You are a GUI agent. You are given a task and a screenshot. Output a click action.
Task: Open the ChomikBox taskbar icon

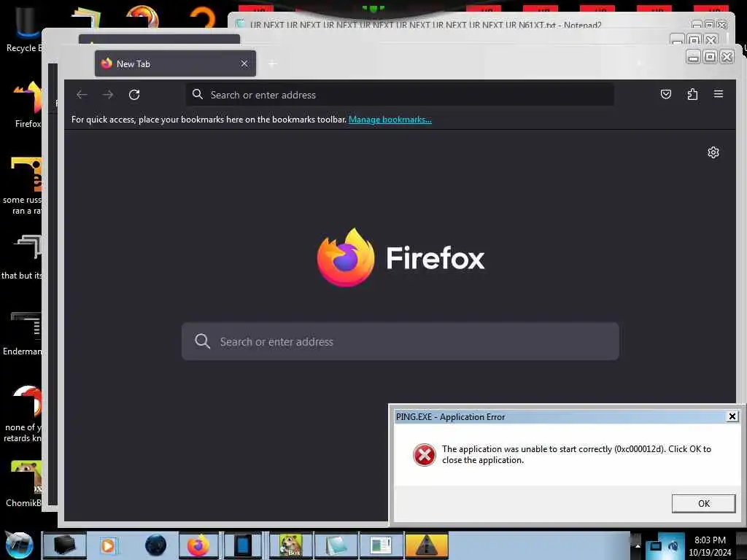[x=290, y=545]
